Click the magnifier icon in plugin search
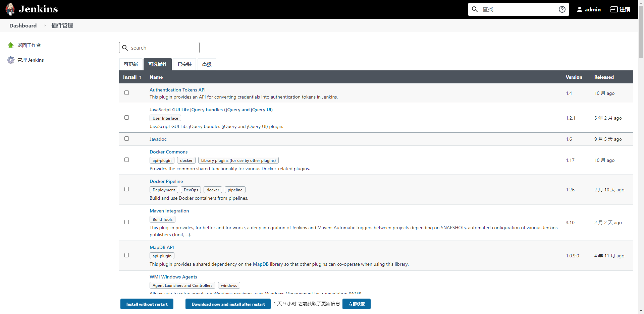Screen dimensions: 644x314 click(x=125, y=48)
